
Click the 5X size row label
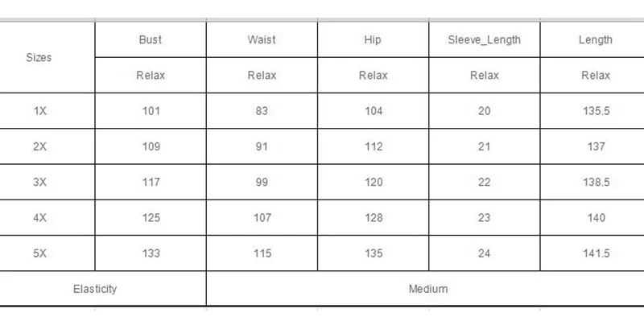(x=39, y=253)
